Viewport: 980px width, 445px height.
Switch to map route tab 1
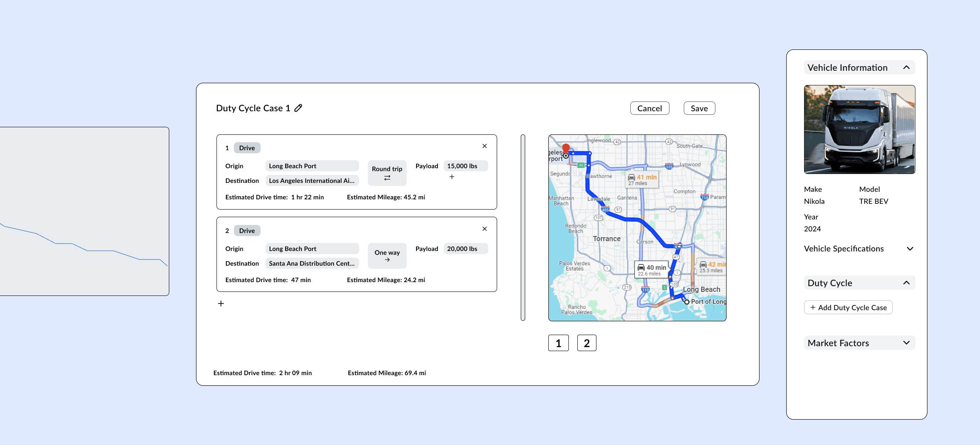point(559,343)
